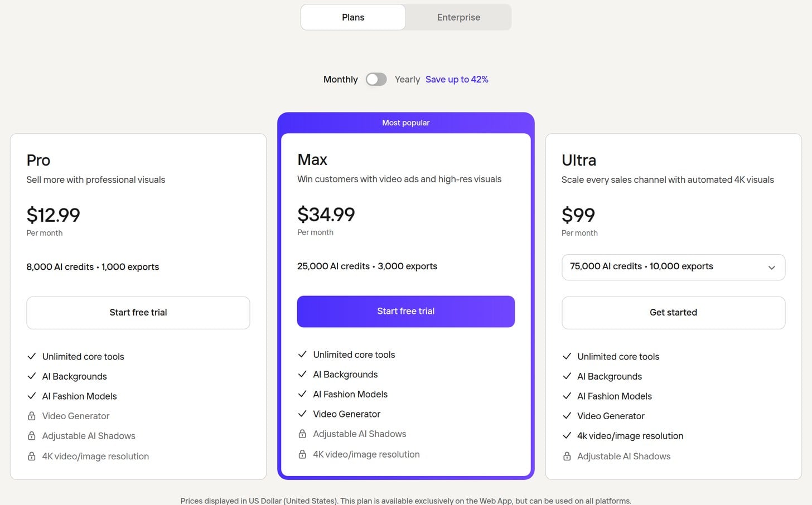This screenshot has height=505, width=812.
Task: Switch to the Plans tab
Action: pos(353,17)
